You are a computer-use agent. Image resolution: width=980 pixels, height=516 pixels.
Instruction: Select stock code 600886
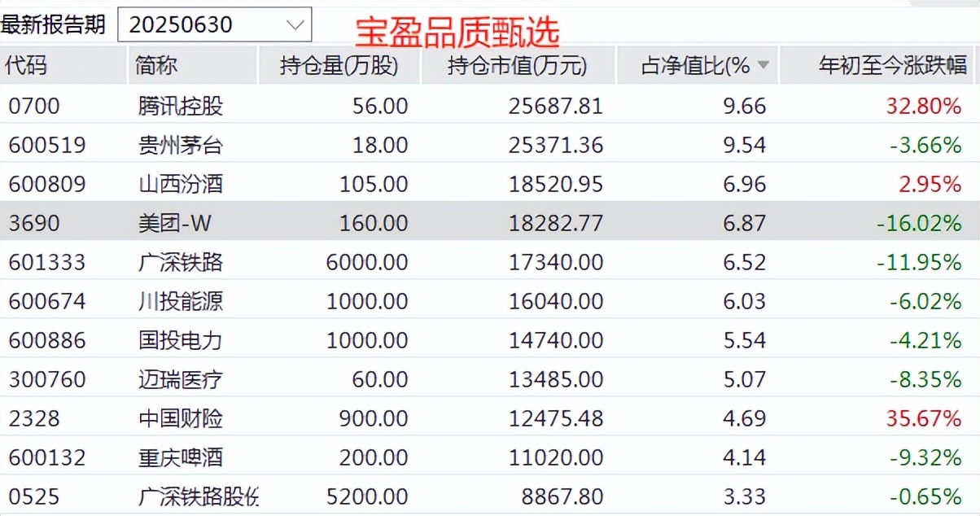point(47,340)
